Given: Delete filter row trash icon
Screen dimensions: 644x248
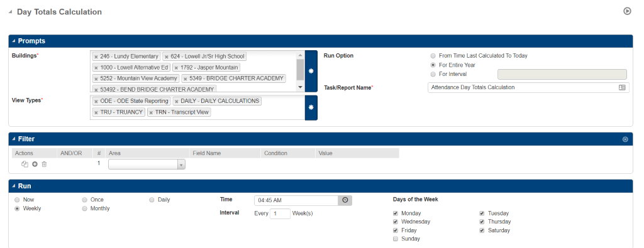Looking at the screenshot, I should pyautogui.click(x=45, y=164).
